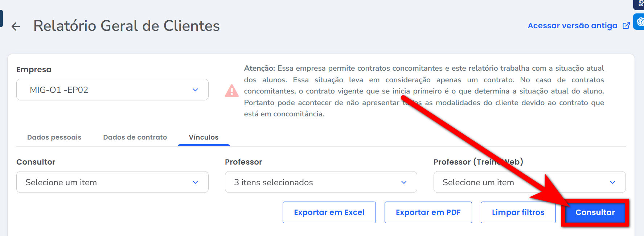Click the Professor dropdown chevron arrow
The height and width of the screenshot is (236, 644).
tap(404, 182)
